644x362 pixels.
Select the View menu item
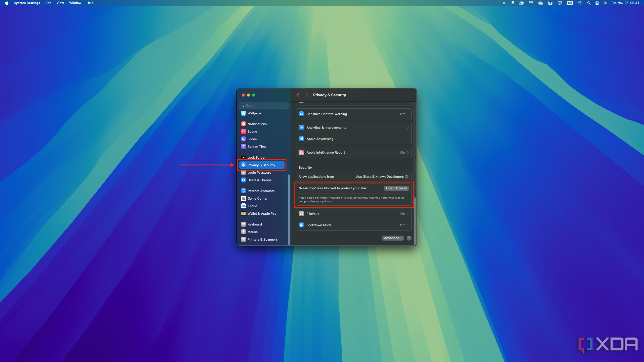[60, 3]
